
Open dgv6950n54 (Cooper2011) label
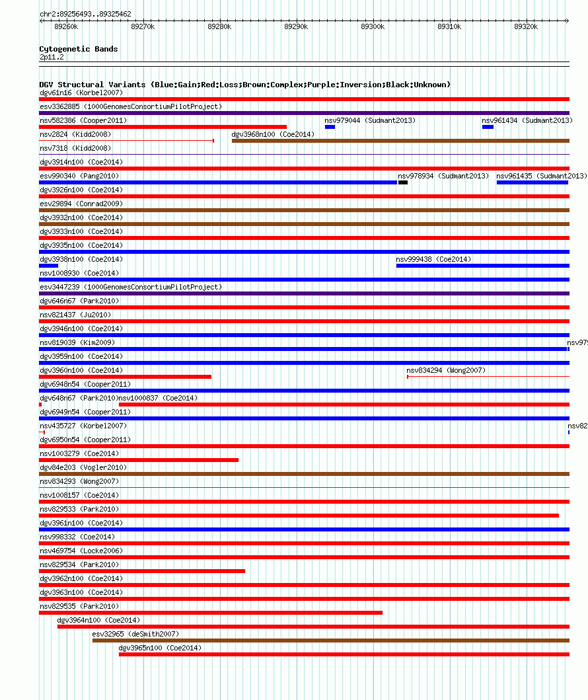pos(85,440)
